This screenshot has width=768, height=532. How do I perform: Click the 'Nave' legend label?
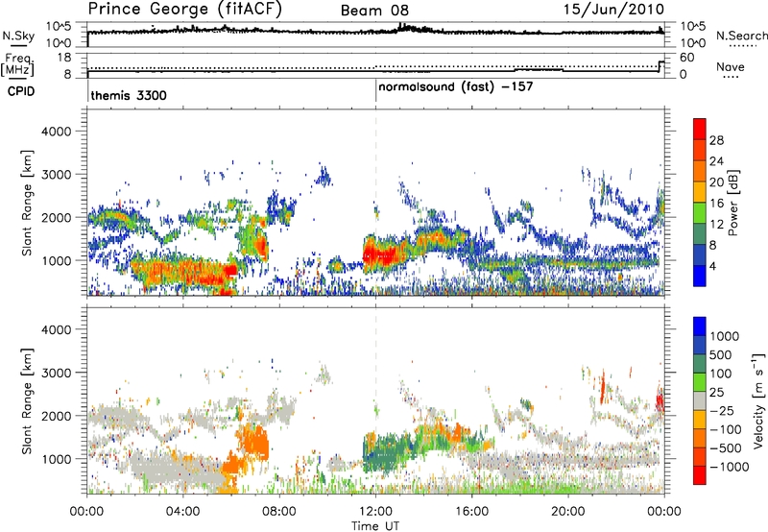pos(731,66)
